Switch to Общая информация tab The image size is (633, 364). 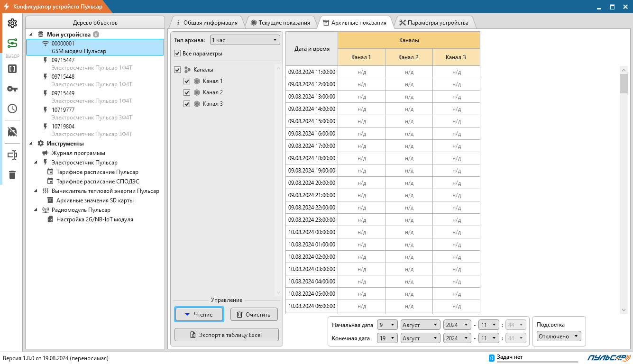(207, 23)
